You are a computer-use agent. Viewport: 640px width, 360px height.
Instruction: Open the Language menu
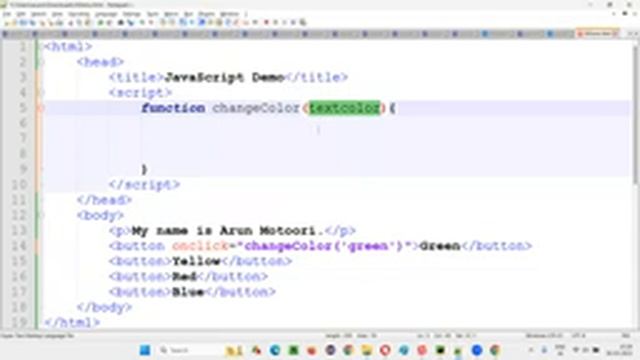106,14
